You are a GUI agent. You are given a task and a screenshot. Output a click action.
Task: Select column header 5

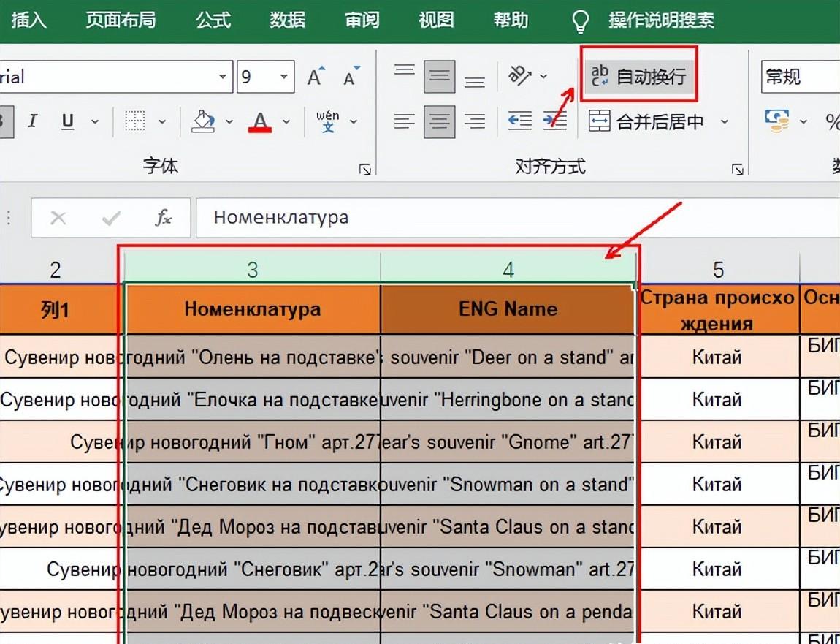click(719, 269)
